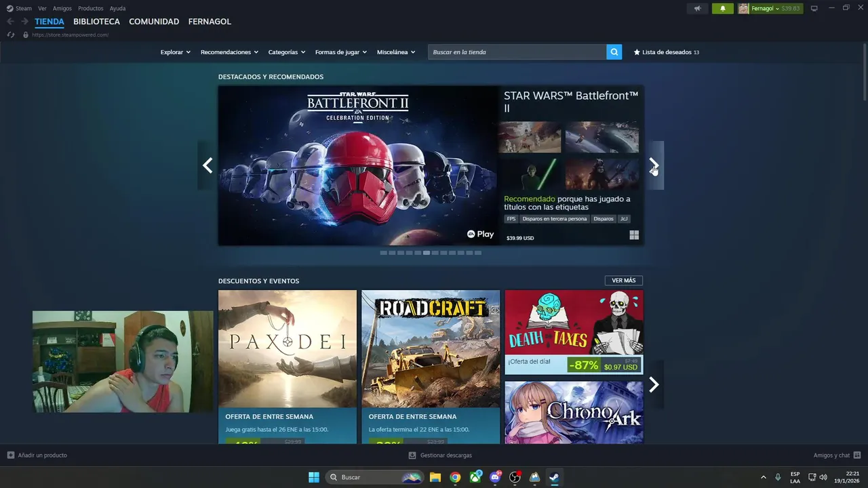This screenshot has width=868, height=488.
Task: Open File Explorer from the taskbar
Action: (x=435, y=477)
